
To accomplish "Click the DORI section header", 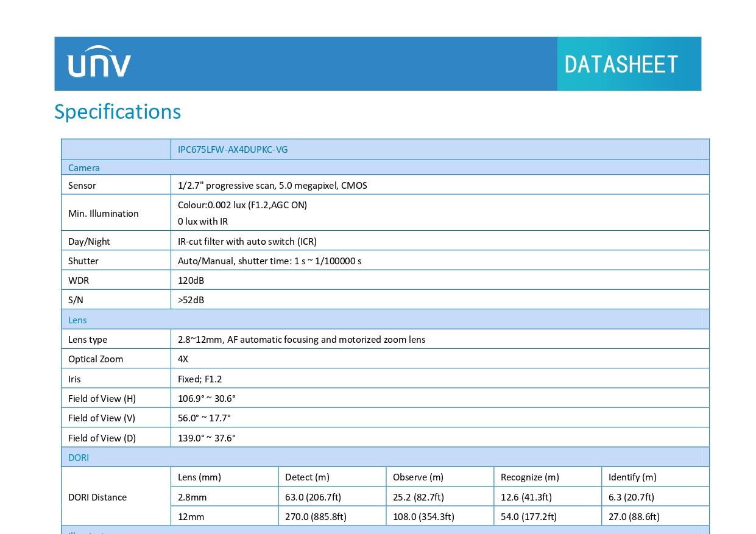I will tap(79, 457).
